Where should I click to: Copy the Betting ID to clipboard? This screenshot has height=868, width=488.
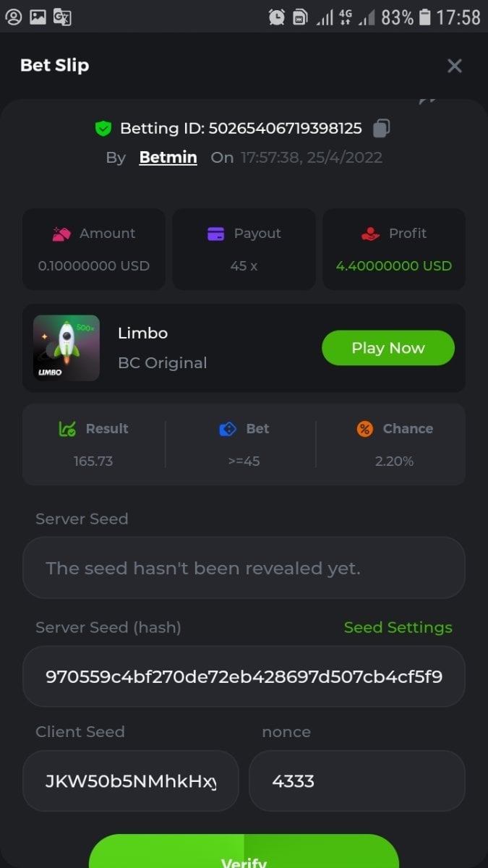point(381,129)
